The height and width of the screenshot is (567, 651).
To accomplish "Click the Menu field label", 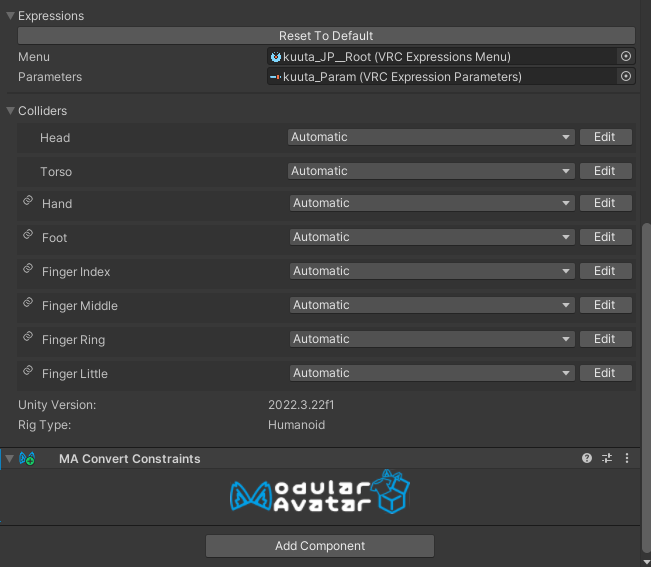I will tap(34, 57).
